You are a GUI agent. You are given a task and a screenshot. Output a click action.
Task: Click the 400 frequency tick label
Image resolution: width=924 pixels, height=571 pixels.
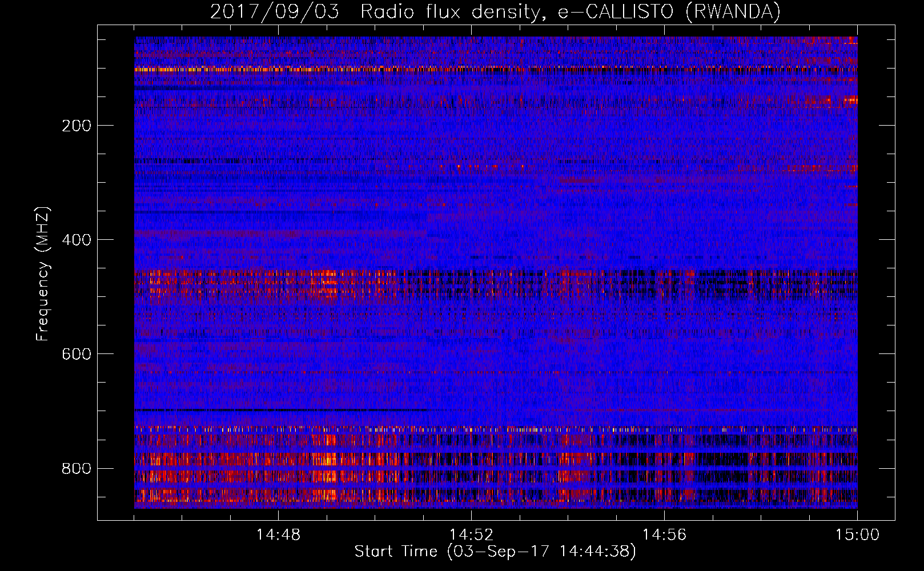(77, 240)
